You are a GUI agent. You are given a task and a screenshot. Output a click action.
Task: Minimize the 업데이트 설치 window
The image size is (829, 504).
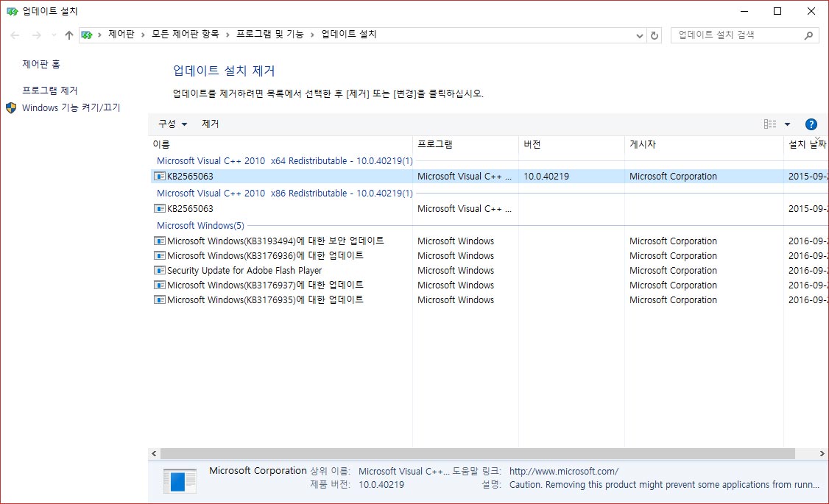744,11
